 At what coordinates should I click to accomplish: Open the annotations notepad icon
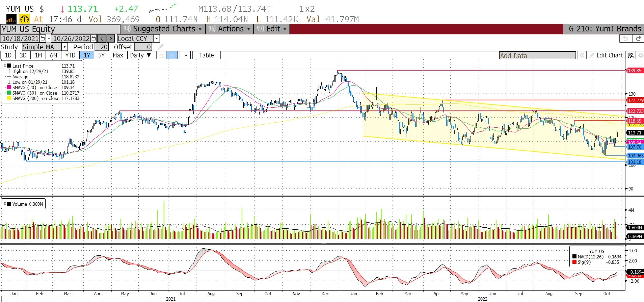630,55
